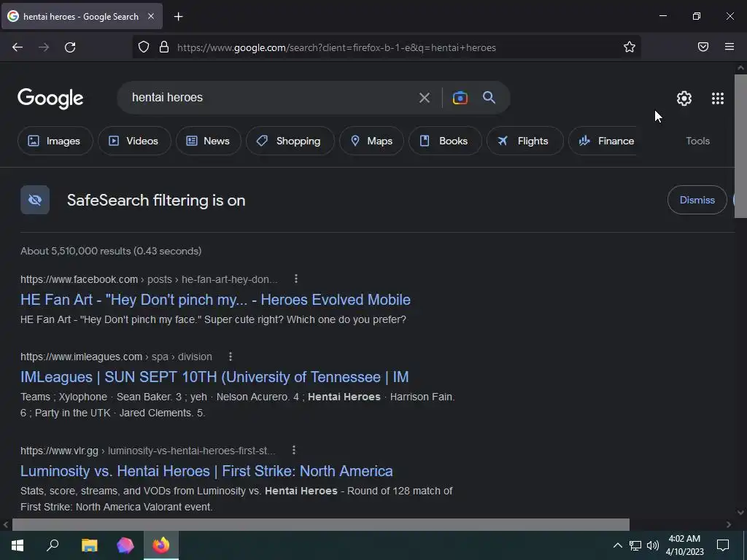Open the purple gem app in taskbar
Image resolution: width=747 pixels, height=560 pixels.
click(x=125, y=545)
